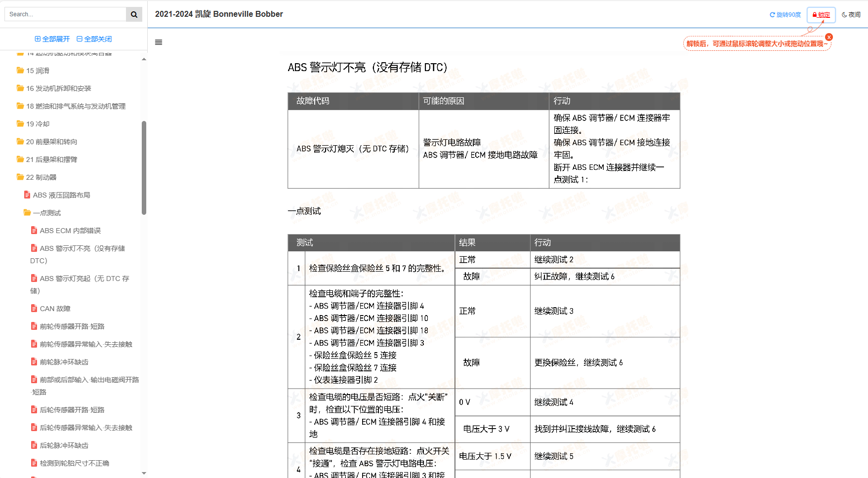868x478 pixels.
Task: Toggle the hamburger sidebar menu icon
Action: [159, 42]
